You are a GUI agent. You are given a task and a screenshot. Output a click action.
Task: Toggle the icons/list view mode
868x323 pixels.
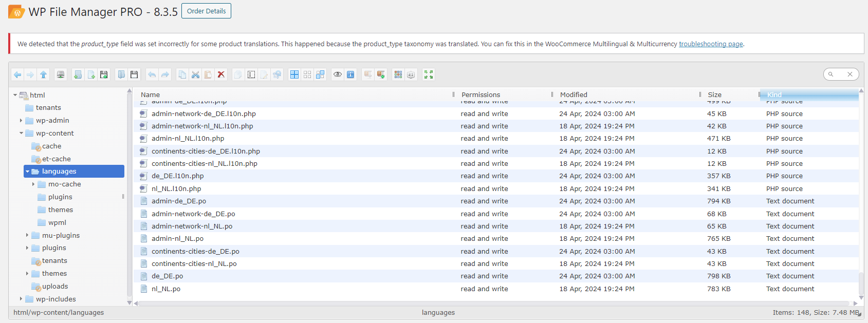398,74
